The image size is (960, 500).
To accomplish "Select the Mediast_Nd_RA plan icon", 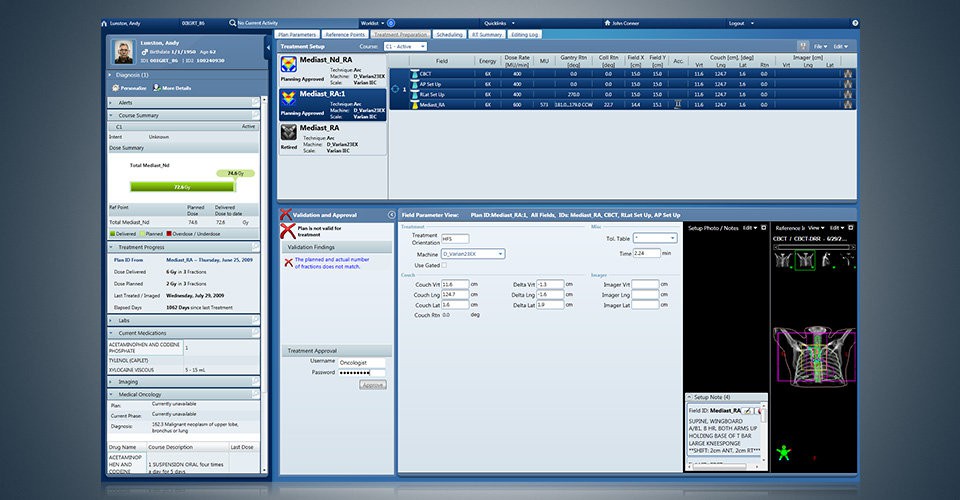I will click(288, 64).
